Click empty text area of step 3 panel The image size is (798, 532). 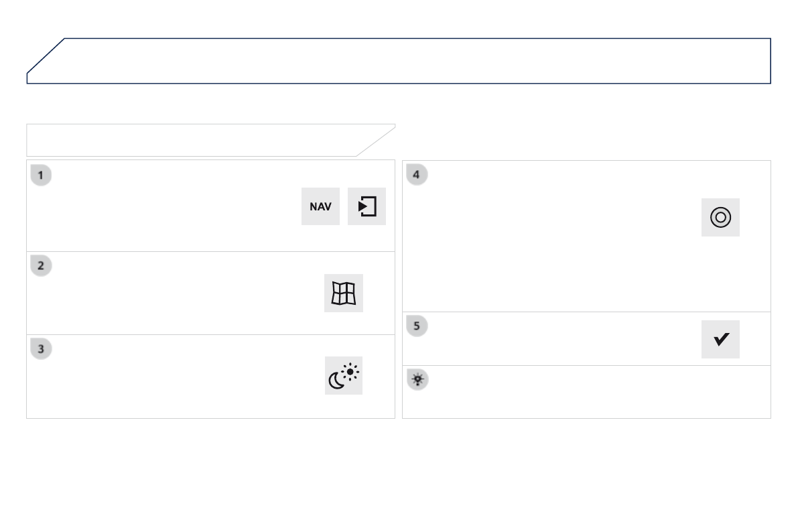click(174, 379)
